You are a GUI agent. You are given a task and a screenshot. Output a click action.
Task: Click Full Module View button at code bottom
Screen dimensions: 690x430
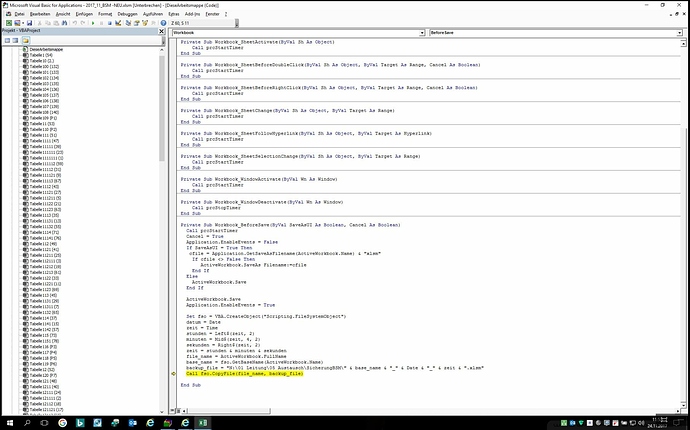pyautogui.click(x=178, y=411)
